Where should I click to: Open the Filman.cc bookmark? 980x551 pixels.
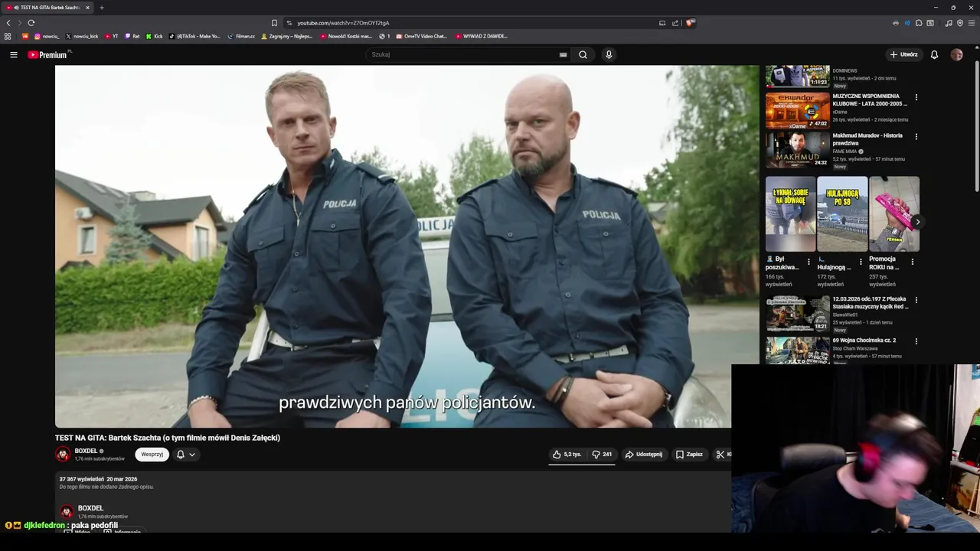click(x=241, y=36)
